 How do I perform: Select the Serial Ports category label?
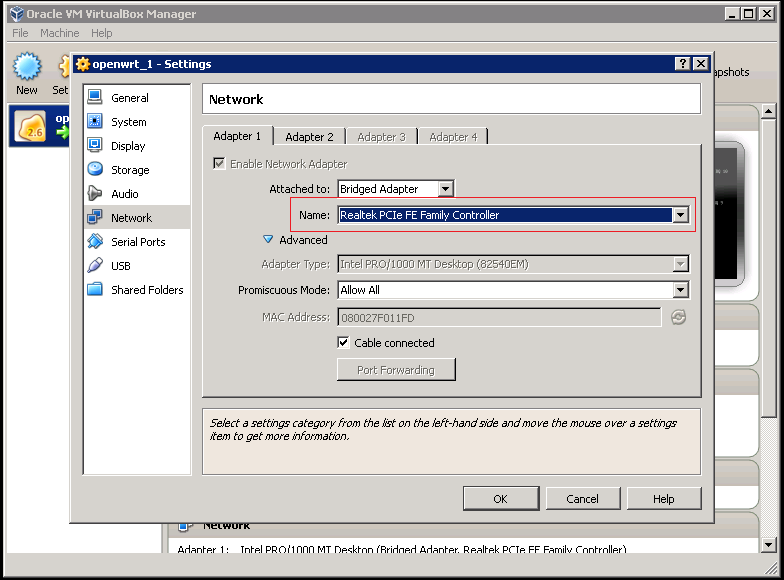138,242
